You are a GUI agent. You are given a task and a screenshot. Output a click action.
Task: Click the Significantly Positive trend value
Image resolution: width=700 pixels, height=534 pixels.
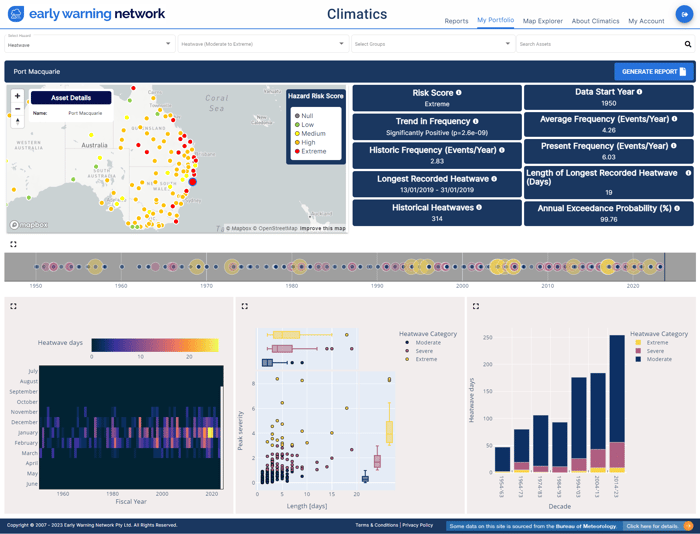pyautogui.click(x=437, y=133)
